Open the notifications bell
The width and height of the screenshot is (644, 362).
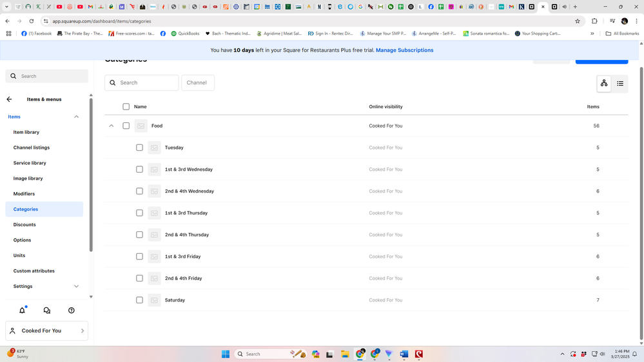click(x=22, y=310)
